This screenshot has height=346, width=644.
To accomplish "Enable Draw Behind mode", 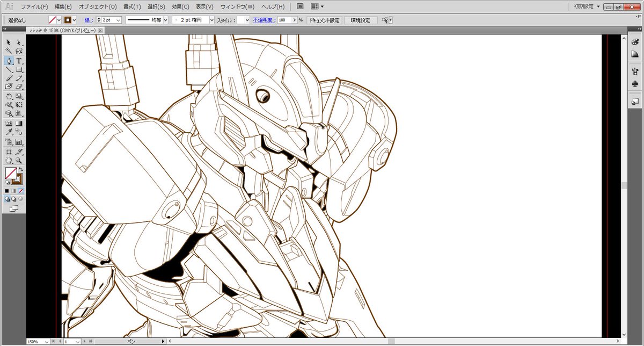I will [14, 199].
